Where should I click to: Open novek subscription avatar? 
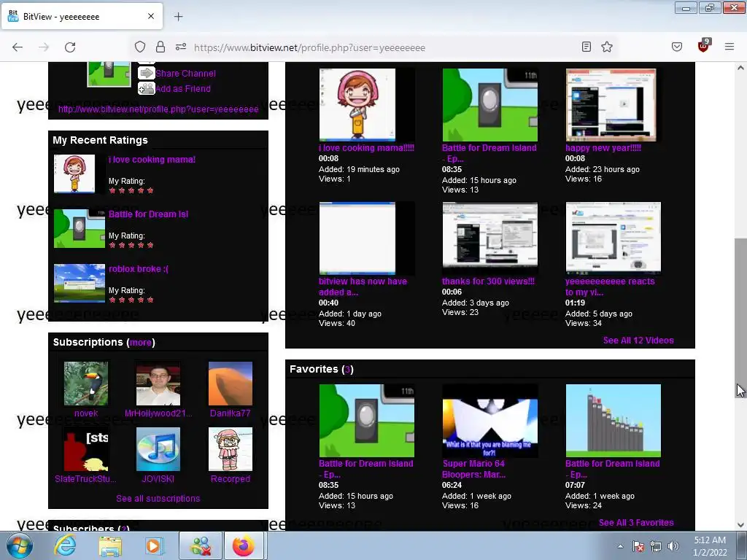click(86, 384)
